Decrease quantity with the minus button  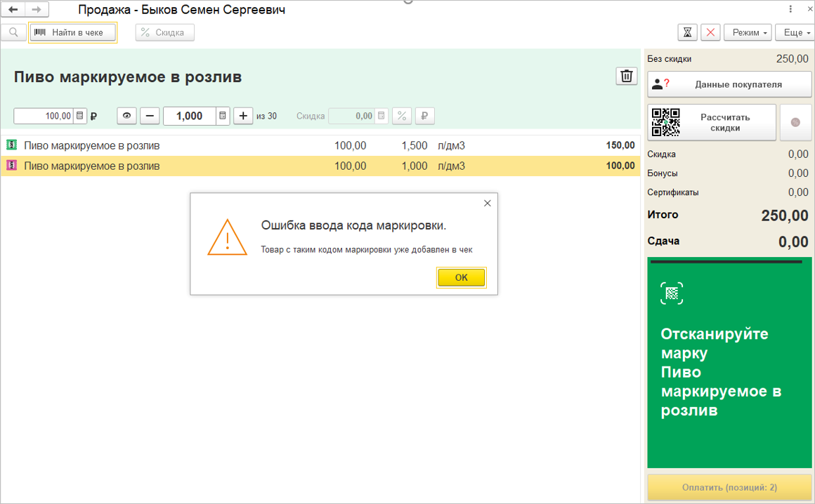pyautogui.click(x=150, y=116)
